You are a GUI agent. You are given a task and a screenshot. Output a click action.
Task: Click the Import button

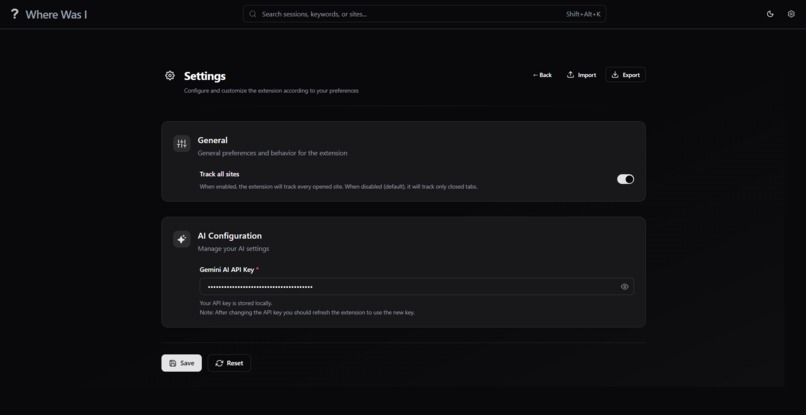tap(581, 75)
